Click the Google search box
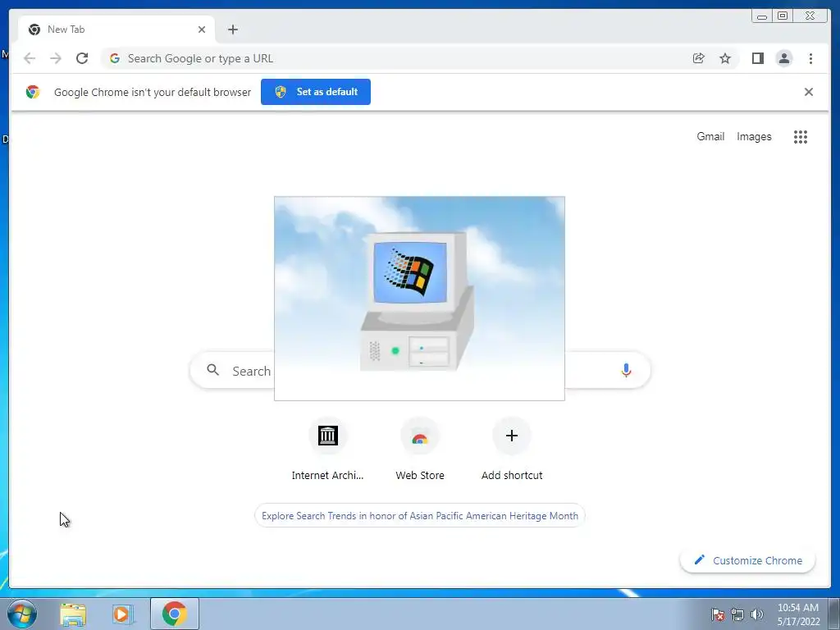The height and width of the screenshot is (630, 840). point(420,370)
